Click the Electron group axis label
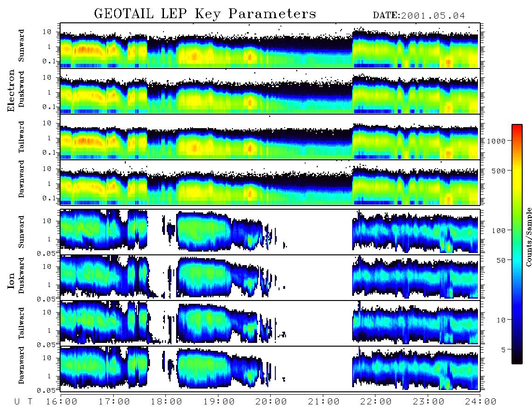This screenshot has height=410, width=532. [x=11, y=91]
